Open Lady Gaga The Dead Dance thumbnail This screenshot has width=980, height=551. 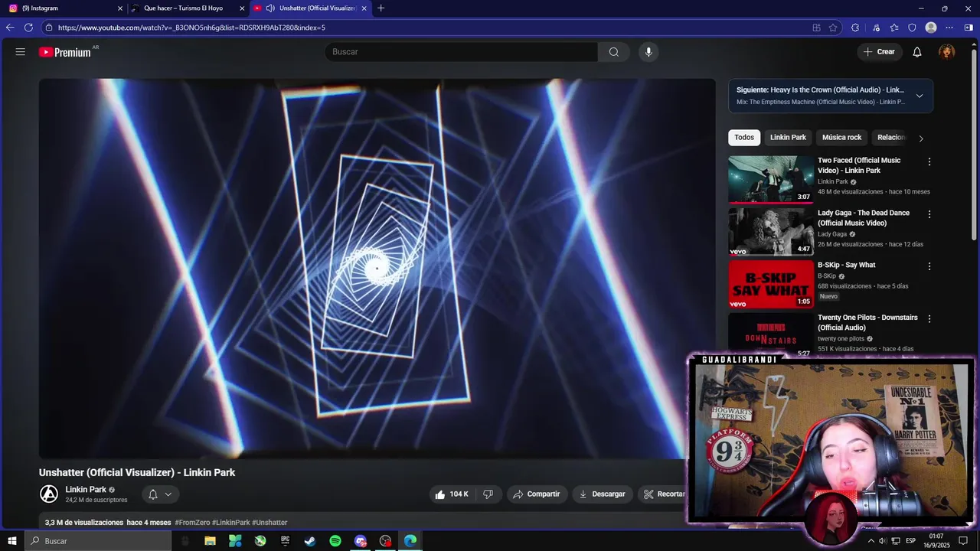pos(771,232)
